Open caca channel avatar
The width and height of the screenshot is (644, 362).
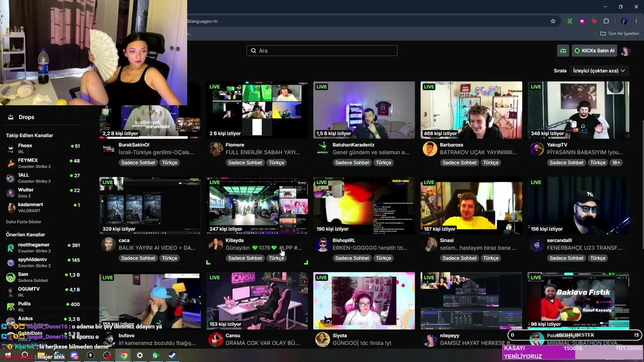click(108, 244)
